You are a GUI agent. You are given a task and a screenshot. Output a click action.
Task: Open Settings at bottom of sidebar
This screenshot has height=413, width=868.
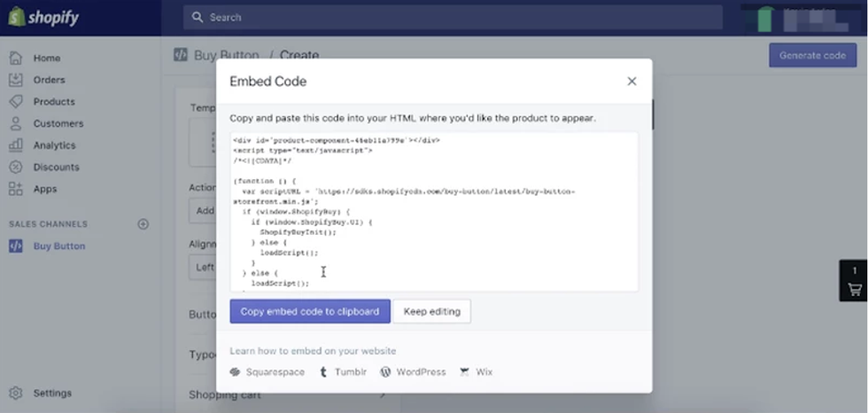[x=52, y=393]
